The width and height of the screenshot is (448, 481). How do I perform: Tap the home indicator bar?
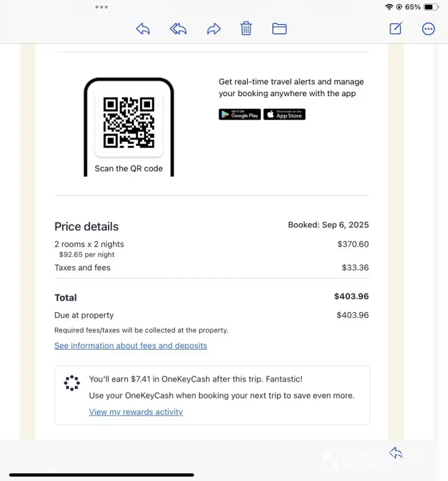[102, 475]
